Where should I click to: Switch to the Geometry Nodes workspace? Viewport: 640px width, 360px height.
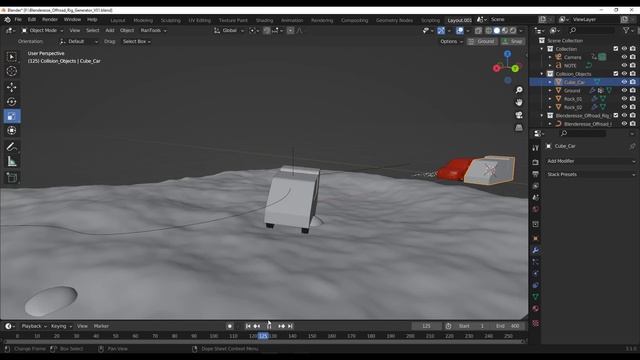pos(394,20)
